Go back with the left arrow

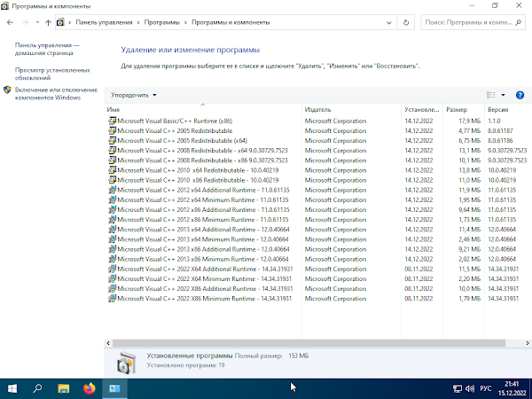point(10,22)
